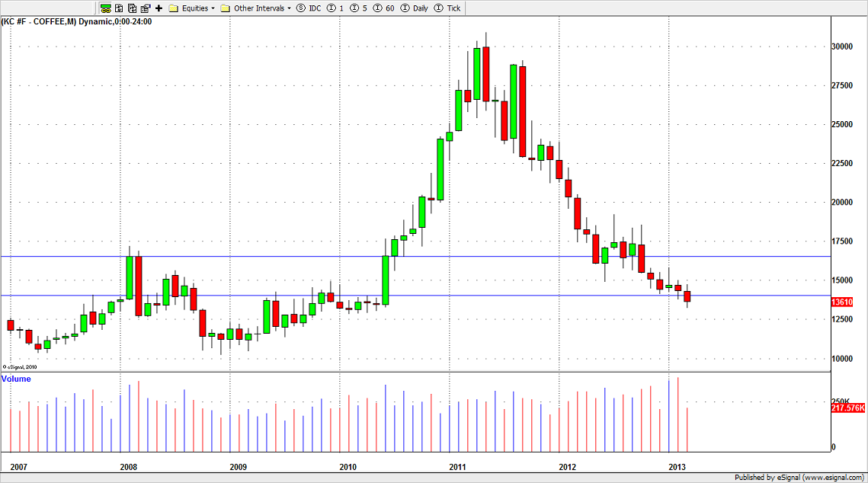Click the 2012 time axis label
This screenshot has height=483, width=868.
tap(568, 467)
